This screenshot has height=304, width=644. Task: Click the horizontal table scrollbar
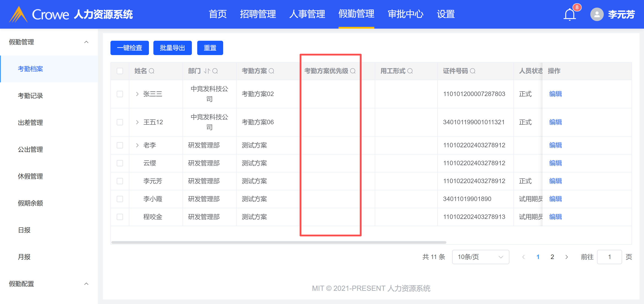pos(278,242)
